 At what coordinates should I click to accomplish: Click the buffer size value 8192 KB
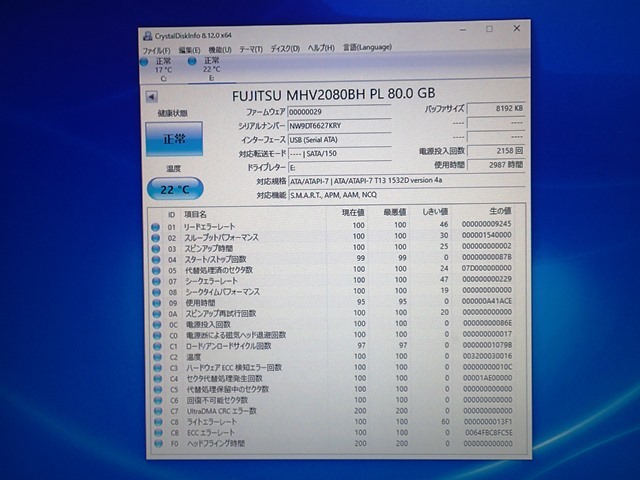pyautogui.click(x=496, y=109)
